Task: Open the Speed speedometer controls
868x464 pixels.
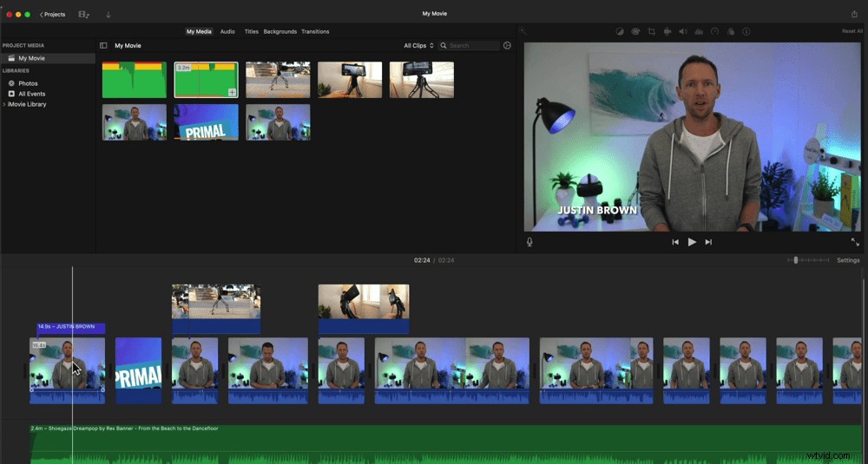Action: (x=714, y=31)
